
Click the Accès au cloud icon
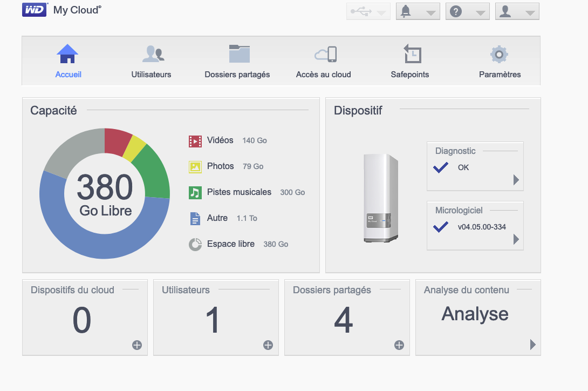point(325,54)
